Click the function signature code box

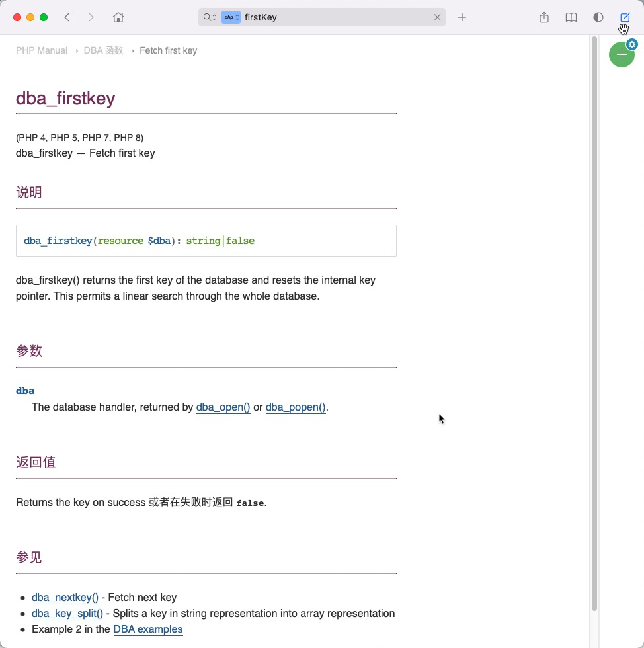tap(206, 241)
